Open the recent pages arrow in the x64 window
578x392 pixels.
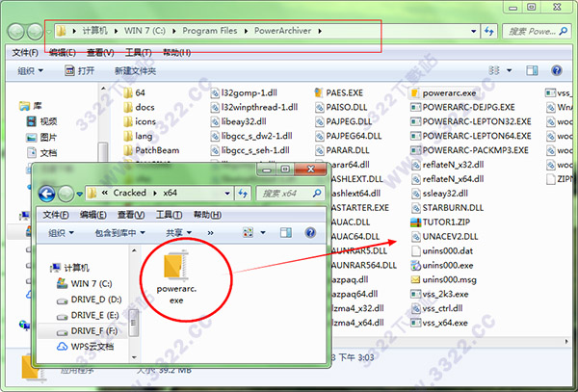79,194
